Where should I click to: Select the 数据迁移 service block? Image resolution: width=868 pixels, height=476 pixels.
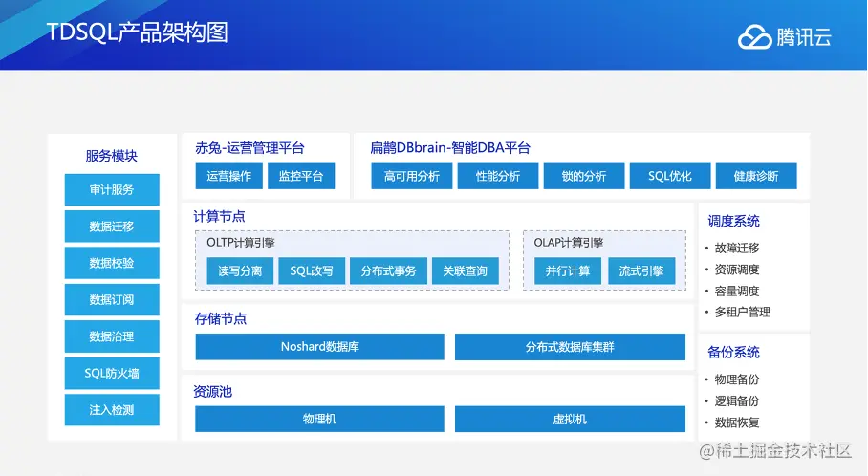click(112, 227)
